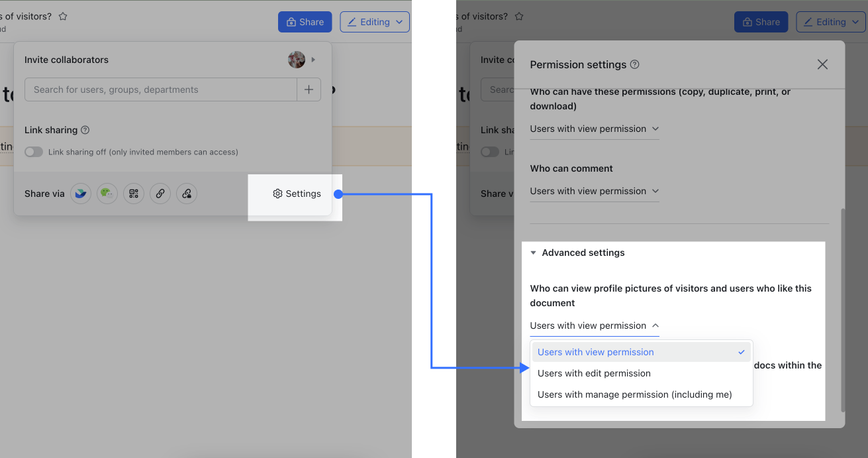Viewport: 868px width, 458px height.
Task: Share via the Lark app icon
Action: (81, 194)
